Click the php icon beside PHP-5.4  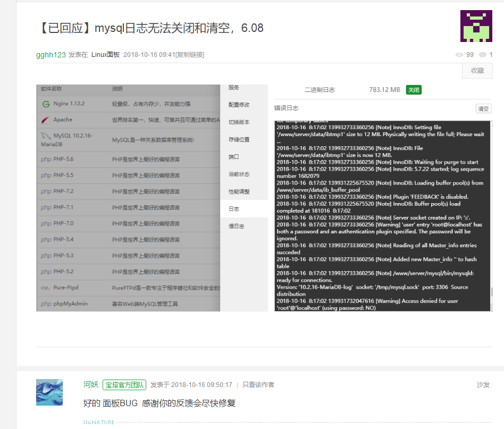(x=46, y=240)
